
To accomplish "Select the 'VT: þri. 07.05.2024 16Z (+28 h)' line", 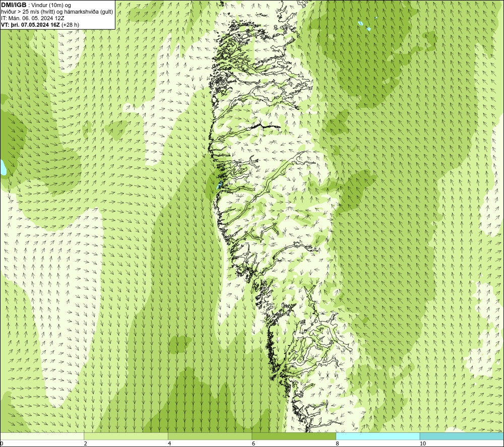I will point(40,24).
